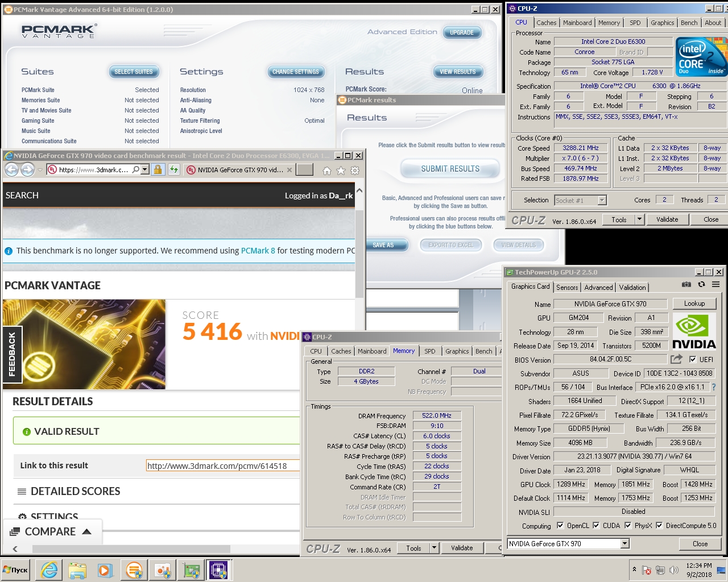Switch to the Advanced tab in GPU-Z
The height and width of the screenshot is (582, 728).
point(598,288)
